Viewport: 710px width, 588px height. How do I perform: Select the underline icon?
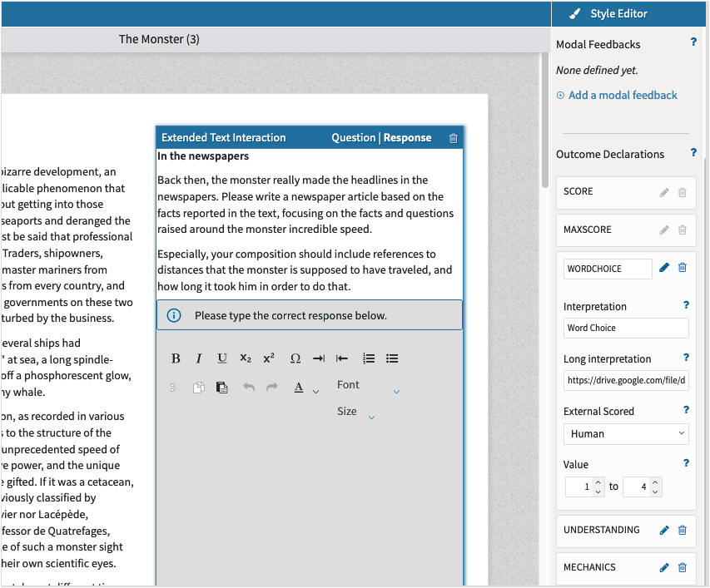click(x=221, y=358)
